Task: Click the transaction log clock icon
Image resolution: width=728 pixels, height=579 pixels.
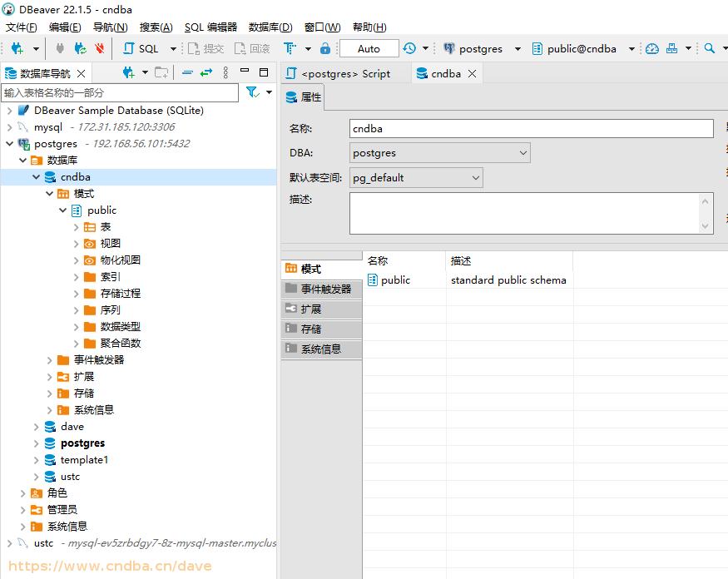Action: (x=409, y=48)
